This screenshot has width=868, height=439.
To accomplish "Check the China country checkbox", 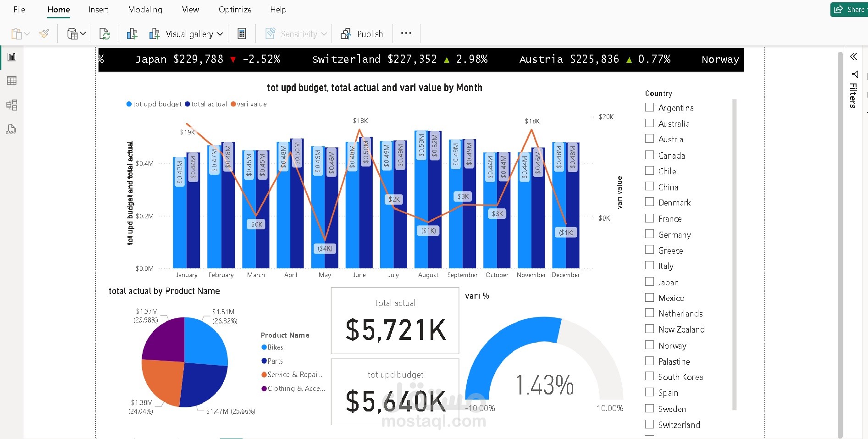I will click(649, 186).
